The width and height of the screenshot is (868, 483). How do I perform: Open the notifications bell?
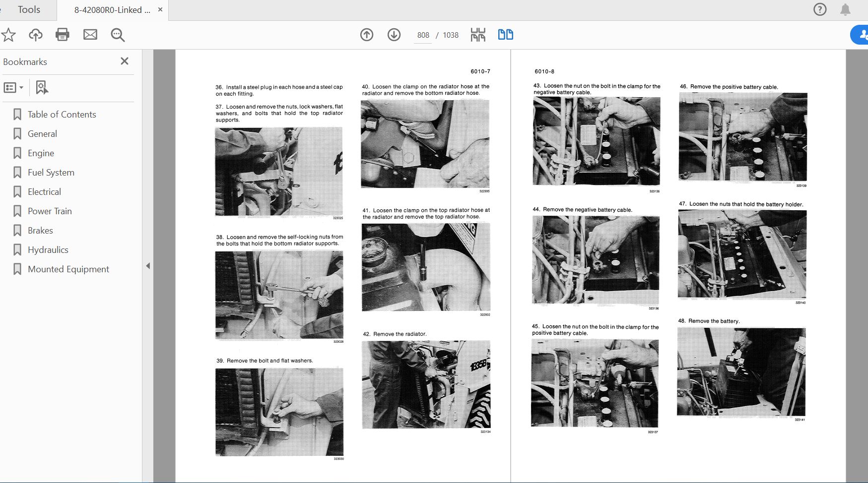(845, 9)
